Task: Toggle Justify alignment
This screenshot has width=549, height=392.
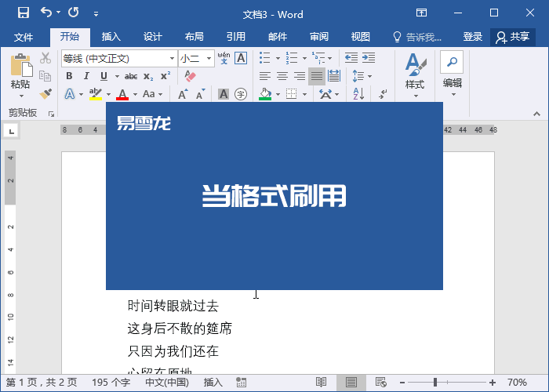Action: coord(317,76)
